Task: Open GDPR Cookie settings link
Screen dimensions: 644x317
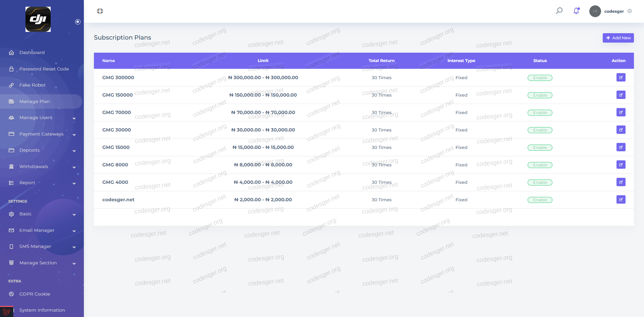Action: 35,294
